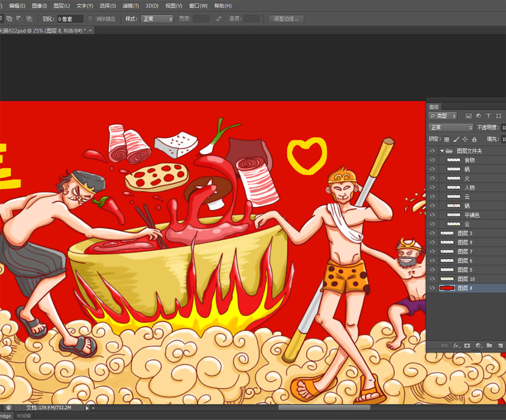Add a layer mask using the mask icon
The image size is (506, 420).
(467, 345)
